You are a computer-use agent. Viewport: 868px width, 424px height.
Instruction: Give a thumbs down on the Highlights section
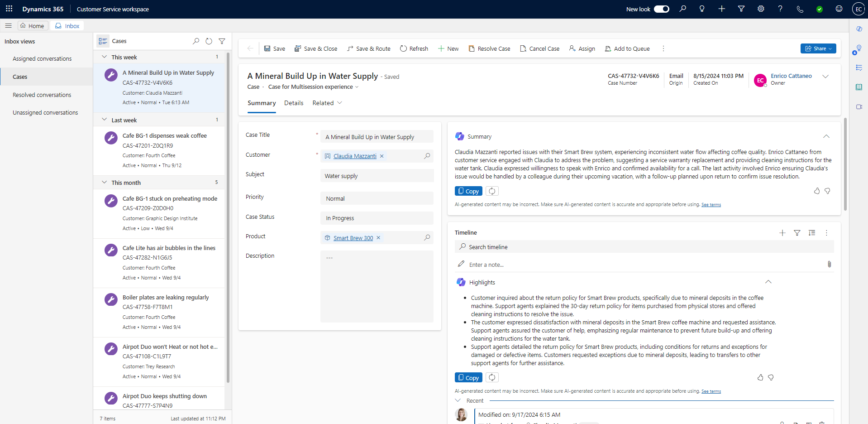771,377
